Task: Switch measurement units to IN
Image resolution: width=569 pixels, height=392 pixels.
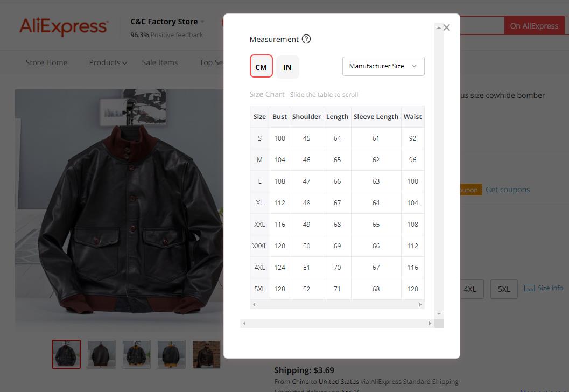Action: coord(287,67)
